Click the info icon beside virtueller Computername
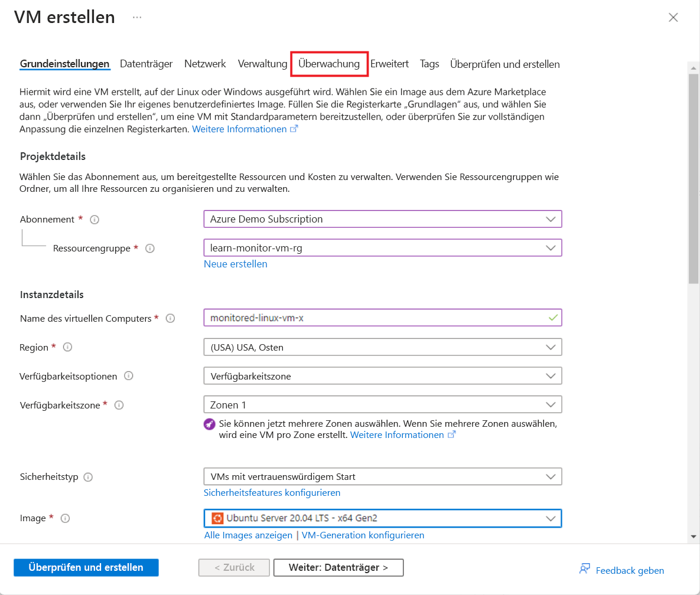Image resolution: width=700 pixels, height=595 pixels. (x=170, y=318)
